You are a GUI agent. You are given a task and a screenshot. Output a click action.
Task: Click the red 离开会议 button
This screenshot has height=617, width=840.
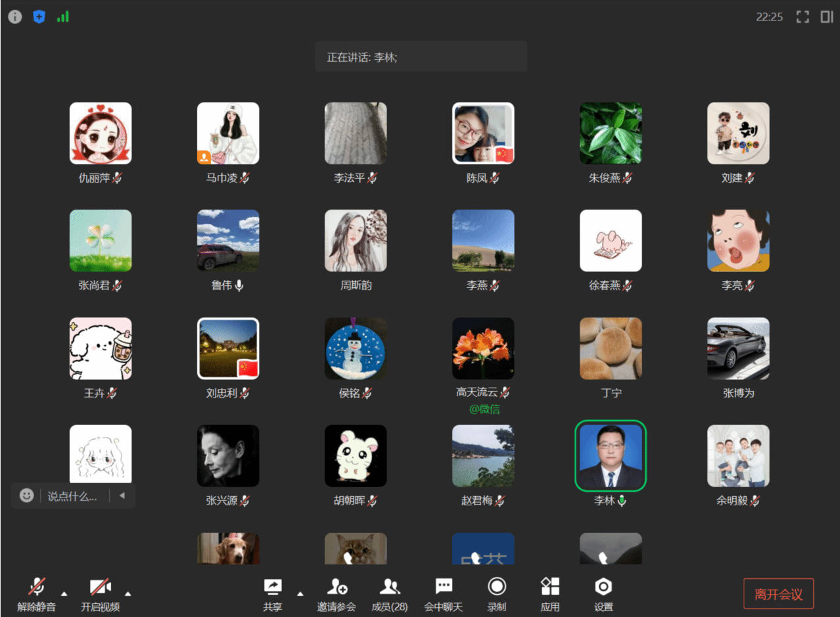778,594
